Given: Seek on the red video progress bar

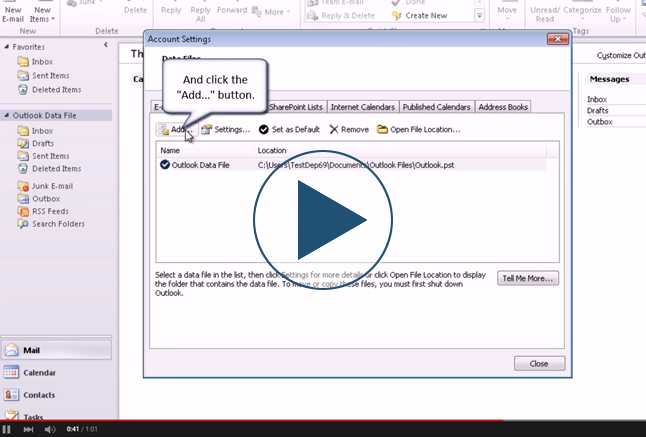Looking at the screenshot, I should 251,421.
